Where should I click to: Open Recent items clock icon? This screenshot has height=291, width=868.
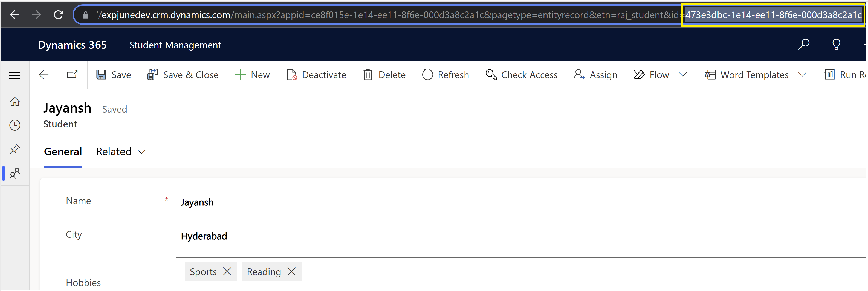tap(15, 125)
